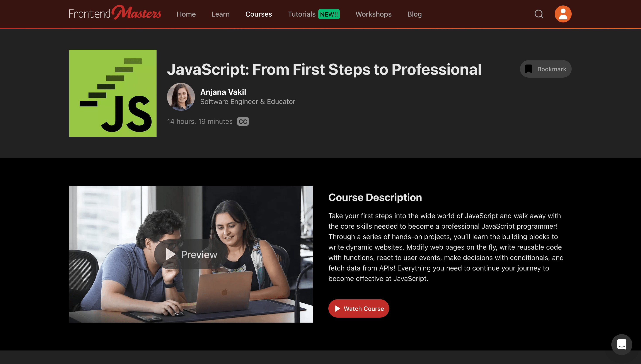641x364 pixels.
Task: Click the 'Course Description' heading
Action: point(375,197)
